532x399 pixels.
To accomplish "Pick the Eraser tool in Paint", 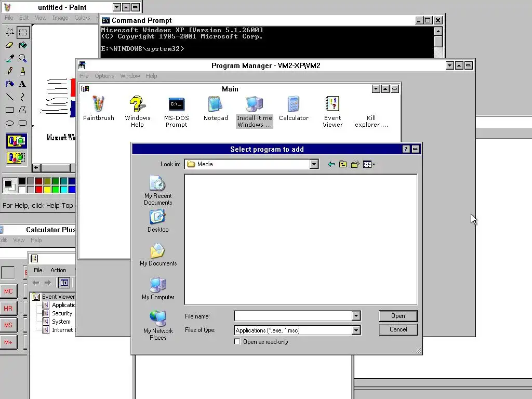I will click(x=10, y=45).
